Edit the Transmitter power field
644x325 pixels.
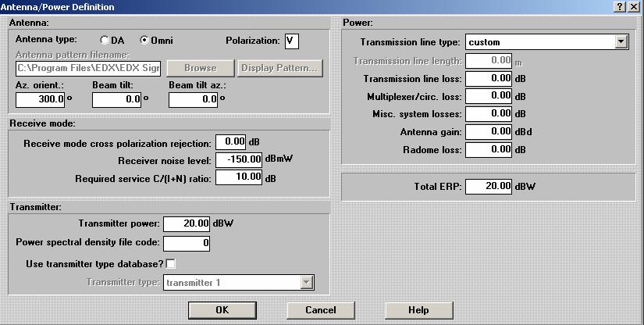[x=187, y=224]
